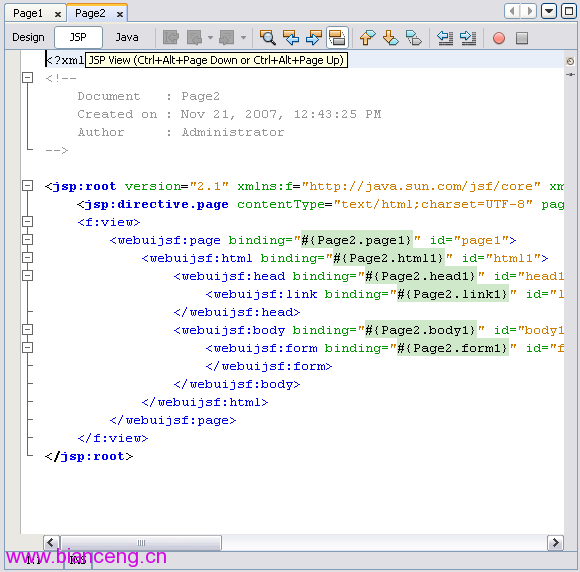Image resolution: width=580 pixels, height=572 pixels.
Task: Collapse the comment block fold marker
Action: pyautogui.click(x=27, y=78)
